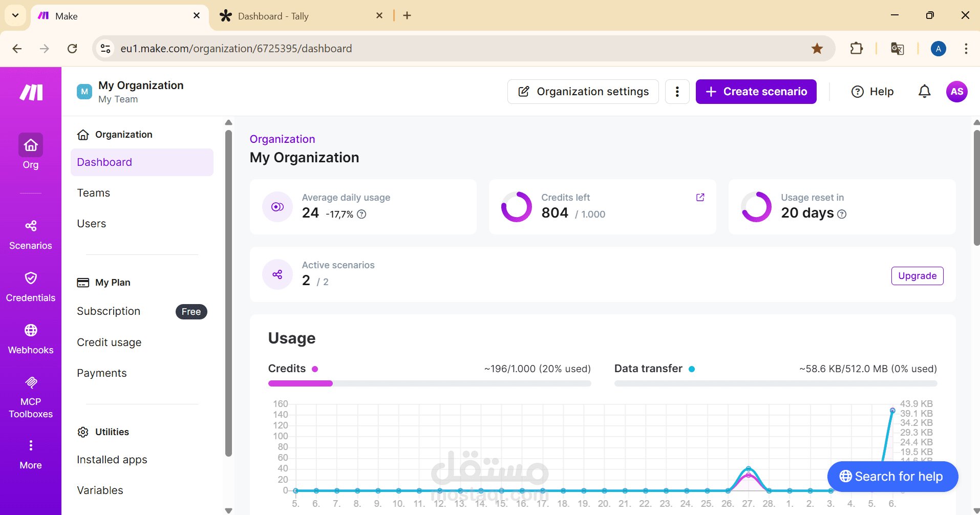
Task: Open the notifications bell
Action: (924, 92)
